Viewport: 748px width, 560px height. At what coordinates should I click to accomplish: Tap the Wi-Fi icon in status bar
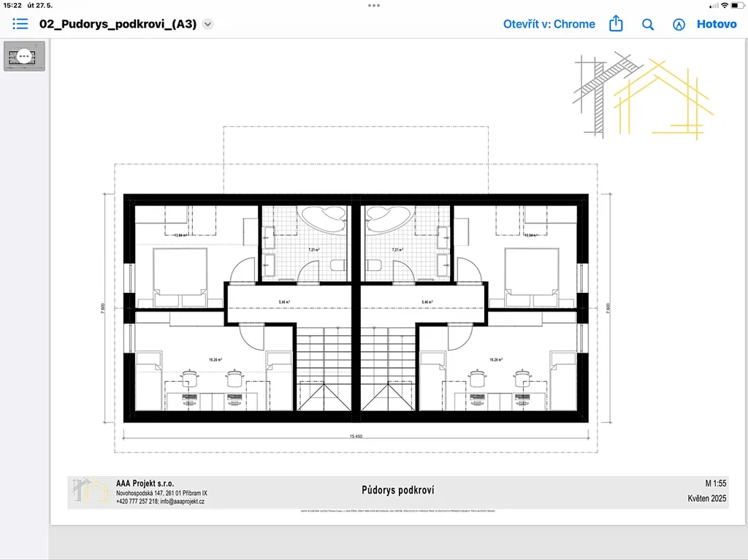click(724, 5)
